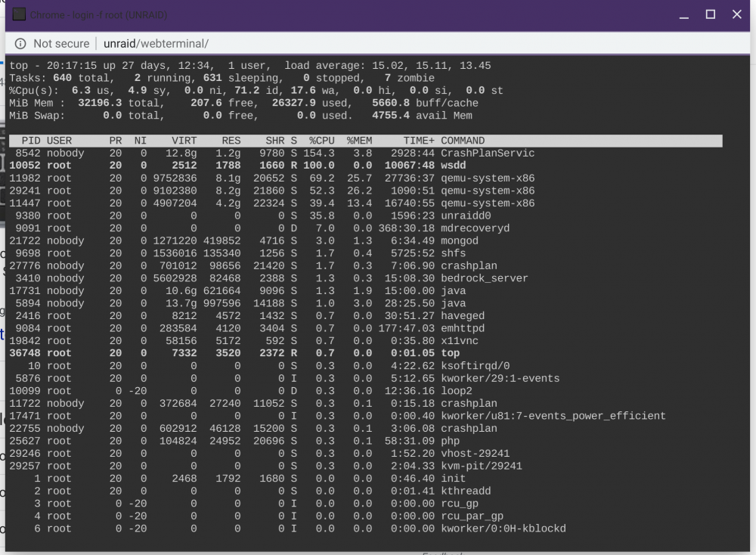Click the vhost-29241 command text
The height and width of the screenshot is (555, 756).
pos(476,454)
